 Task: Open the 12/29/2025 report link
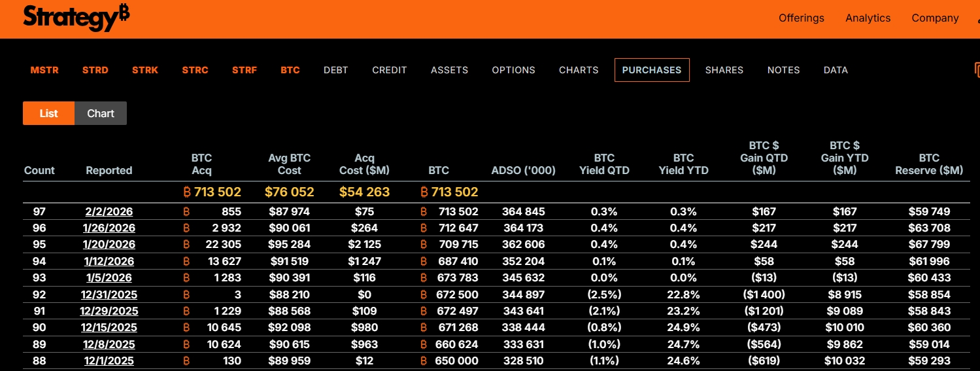pos(109,311)
